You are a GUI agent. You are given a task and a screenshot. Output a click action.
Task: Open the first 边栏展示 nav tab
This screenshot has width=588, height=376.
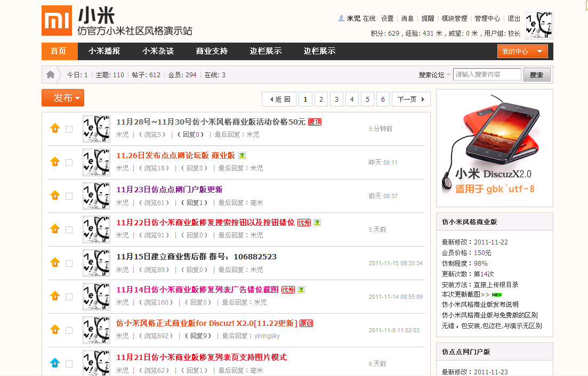click(x=265, y=51)
